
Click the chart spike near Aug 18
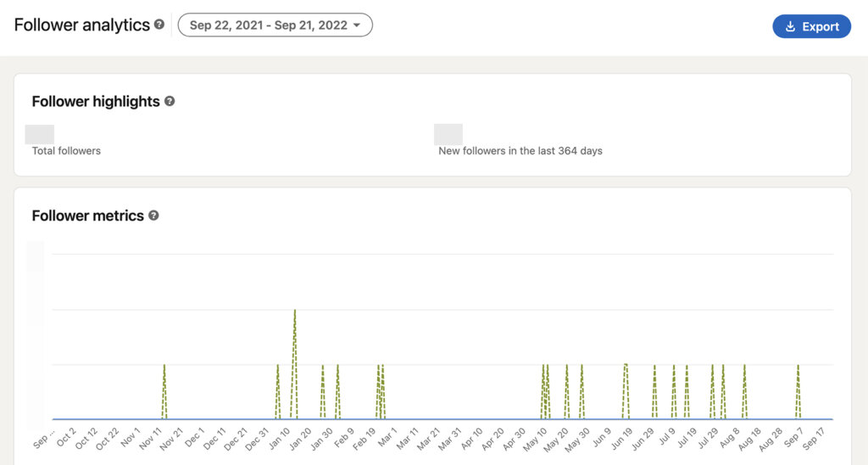pos(744,367)
